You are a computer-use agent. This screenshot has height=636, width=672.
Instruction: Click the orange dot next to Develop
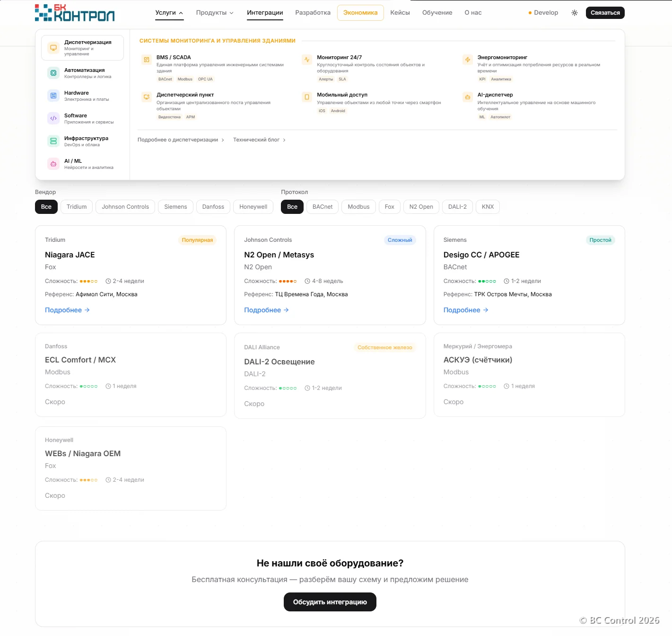click(x=530, y=13)
